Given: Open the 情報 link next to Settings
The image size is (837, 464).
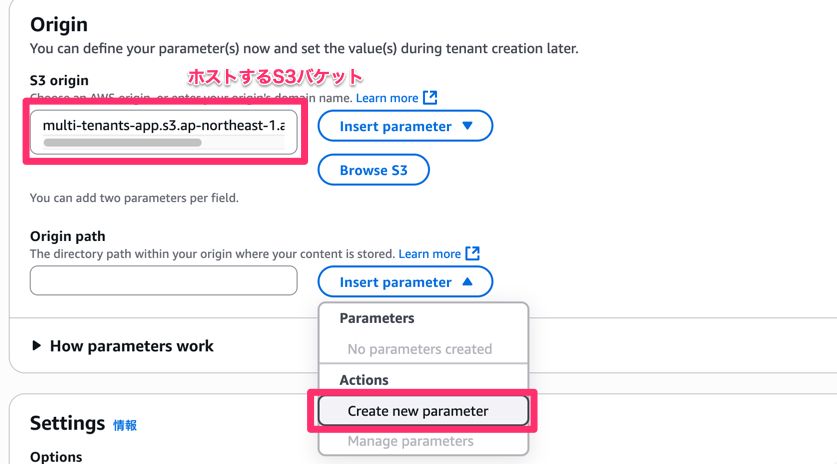Looking at the screenshot, I should pyautogui.click(x=125, y=425).
